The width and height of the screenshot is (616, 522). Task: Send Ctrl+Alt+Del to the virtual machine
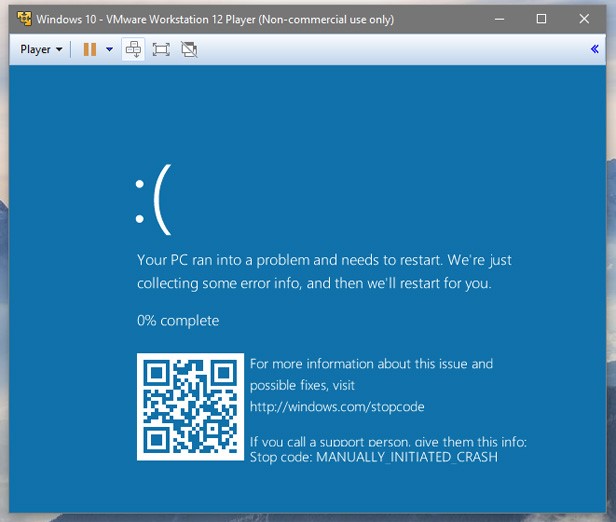pos(133,49)
